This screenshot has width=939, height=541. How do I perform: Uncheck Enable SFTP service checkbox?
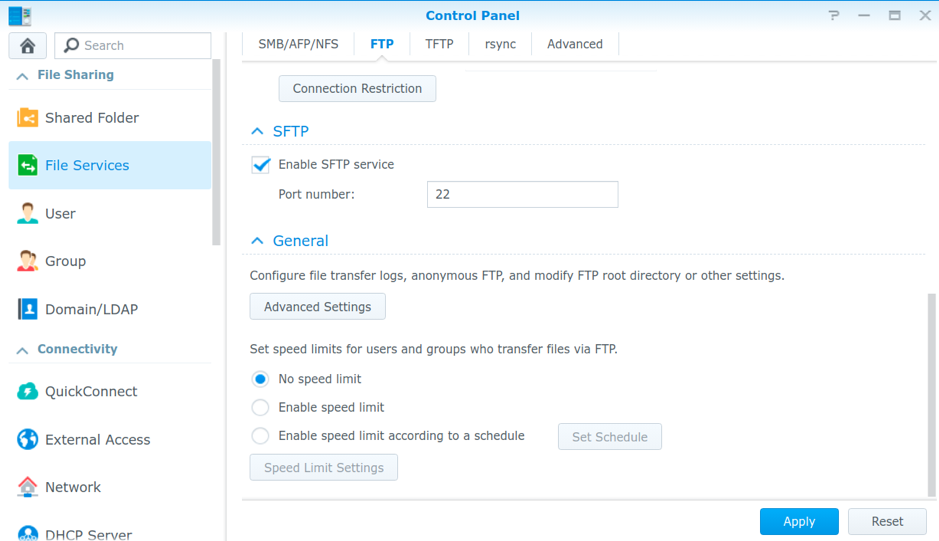coord(261,165)
